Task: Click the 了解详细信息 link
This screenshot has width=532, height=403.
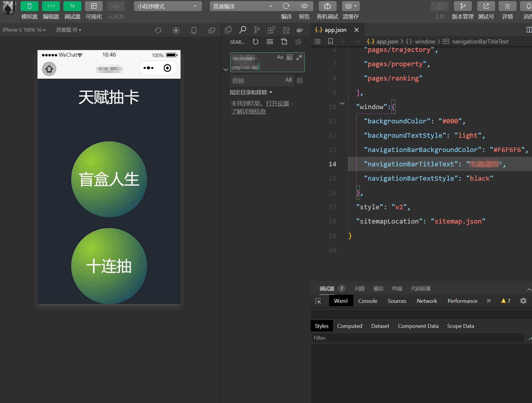Action: click(x=249, y=111)
